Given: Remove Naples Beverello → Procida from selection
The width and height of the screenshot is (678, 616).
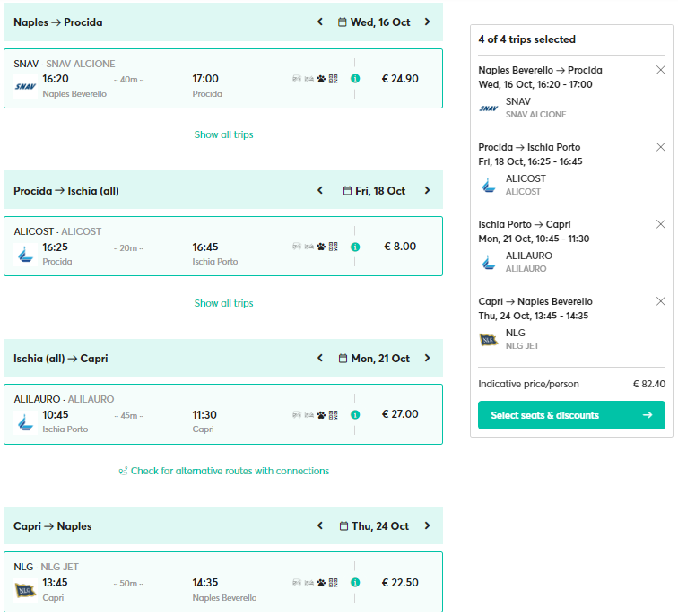Looking at the screenshot, I should 660,70.
